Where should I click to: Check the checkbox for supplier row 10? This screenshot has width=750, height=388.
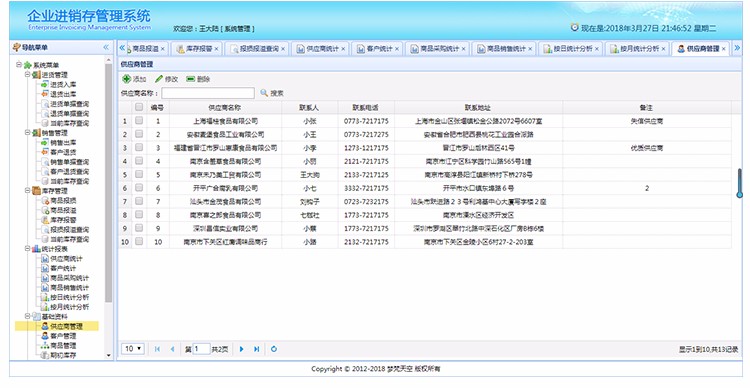click(139, 242)
